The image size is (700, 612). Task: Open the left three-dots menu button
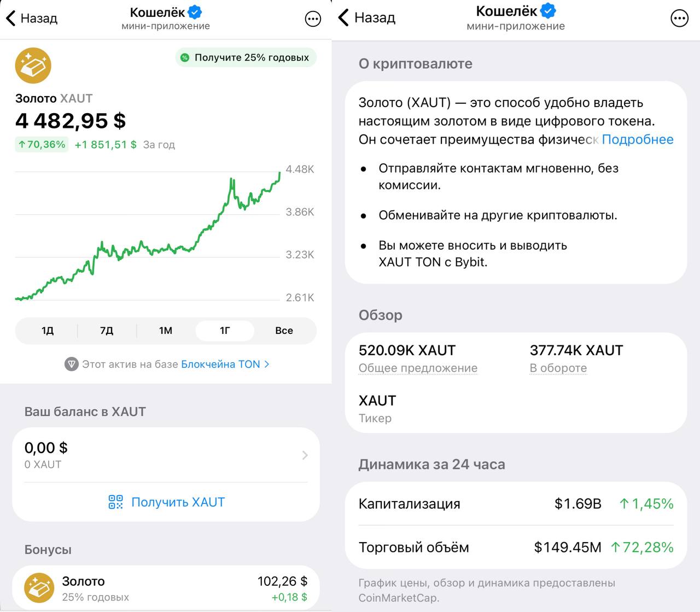[313, 19]
